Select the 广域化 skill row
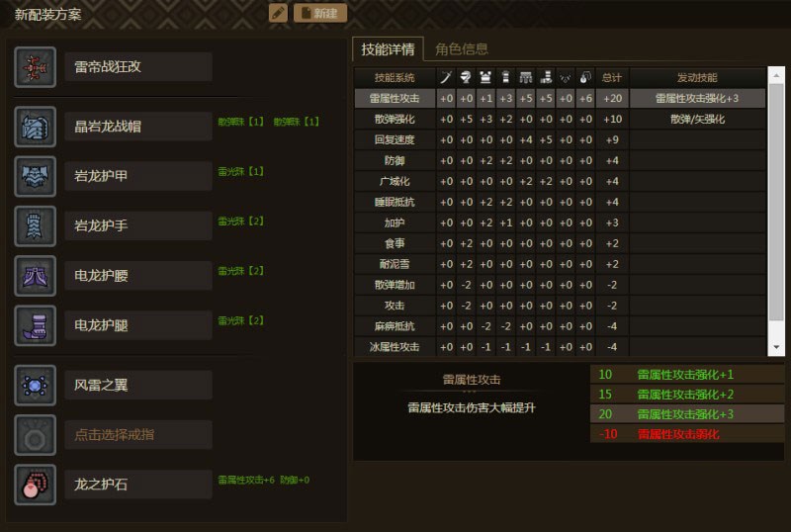The width and height of the screenshot is (791, 532). [560, 181]
